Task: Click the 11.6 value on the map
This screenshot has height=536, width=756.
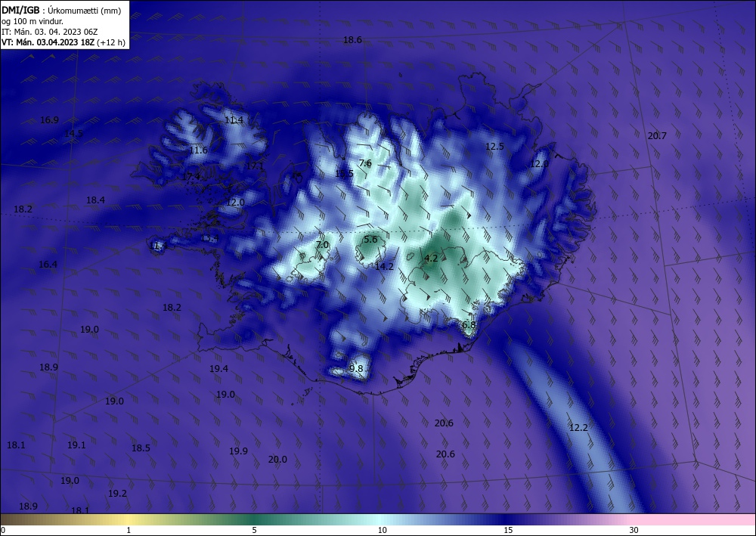Action: (x=198, y=150)
